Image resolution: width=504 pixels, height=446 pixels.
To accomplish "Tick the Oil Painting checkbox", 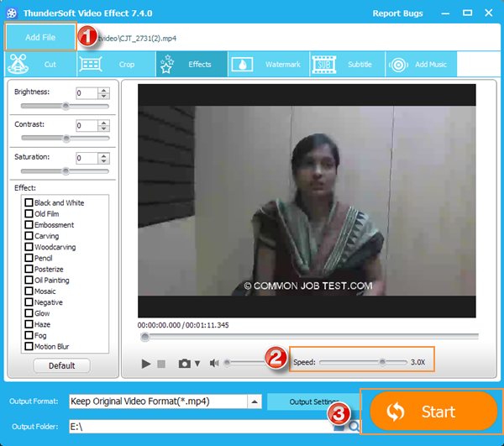I will click(x=29, y=281).
